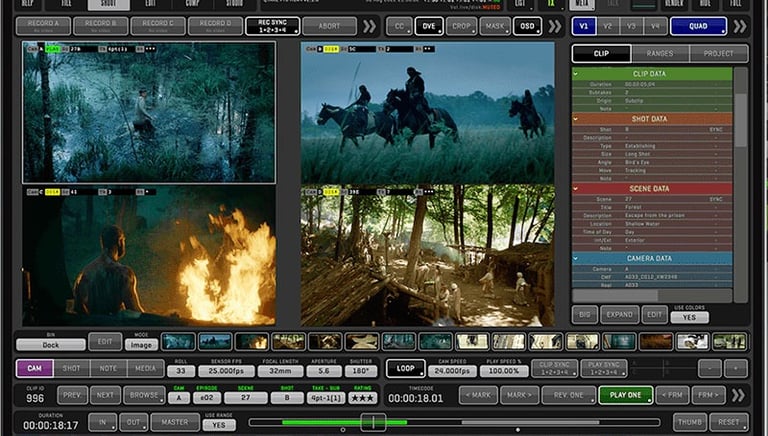The image size is (768, 436).
Task: Open the CLIP SYNC 1+2+3+4 selector
Action: coord(554,368)
